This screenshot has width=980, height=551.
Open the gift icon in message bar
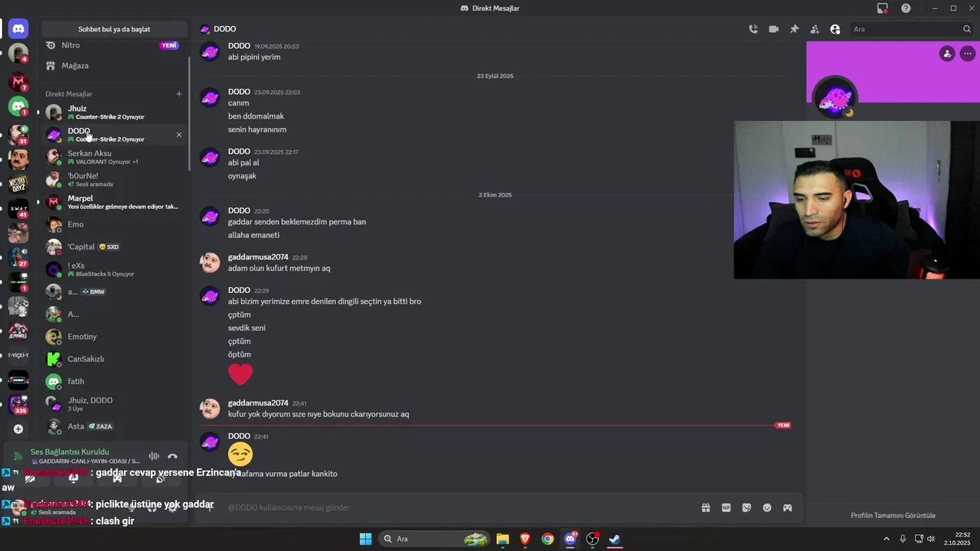(706, 507)
